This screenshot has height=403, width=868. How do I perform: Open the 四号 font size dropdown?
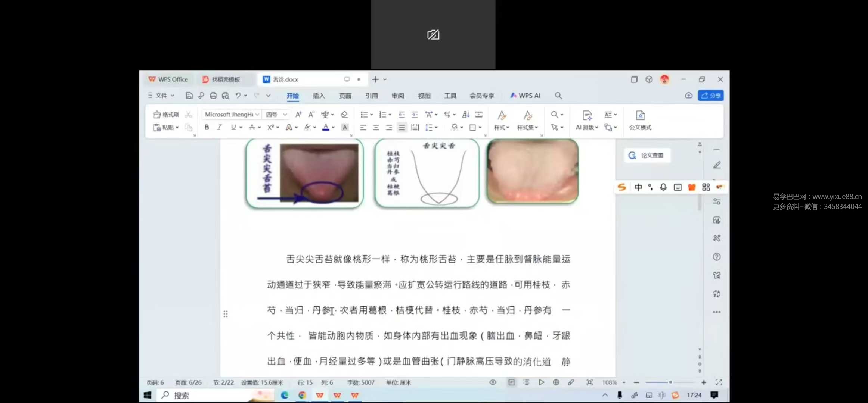click(x=285, y=115)
